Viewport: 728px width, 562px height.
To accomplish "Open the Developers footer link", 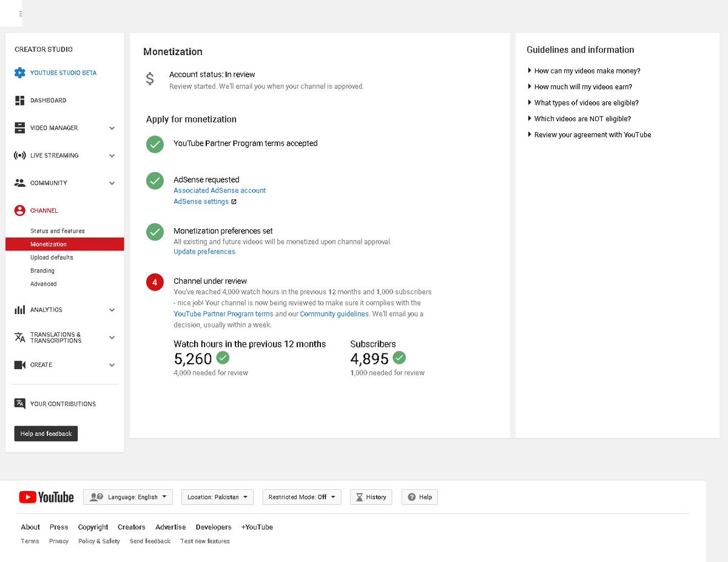I will click(214, 527).
